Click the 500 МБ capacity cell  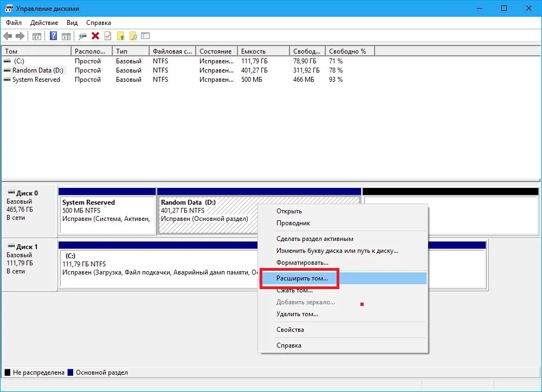251,80
